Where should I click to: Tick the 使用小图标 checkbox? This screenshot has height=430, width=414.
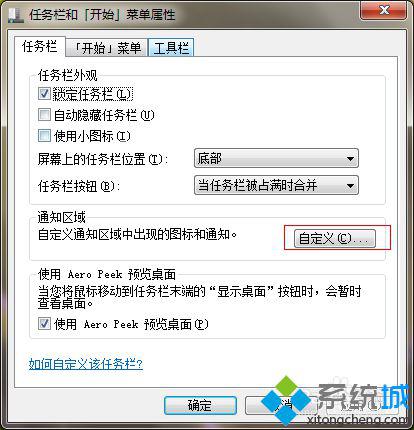(x=44, y=136)
